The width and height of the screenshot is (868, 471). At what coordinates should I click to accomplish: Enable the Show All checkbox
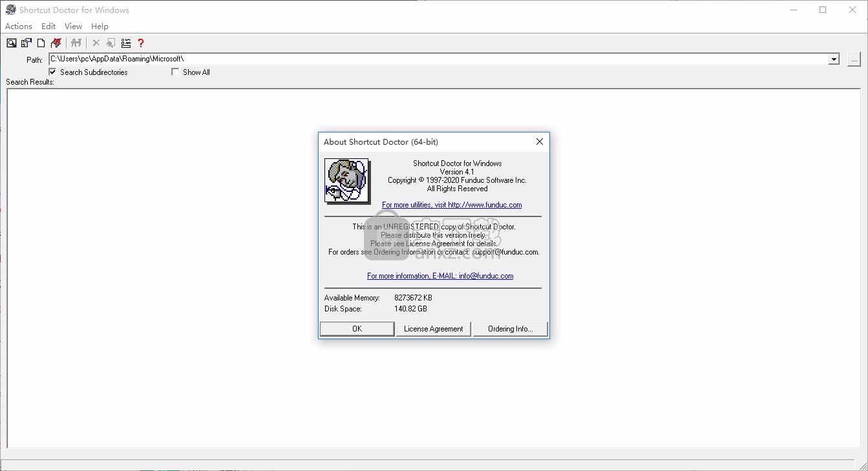(175, 72)
